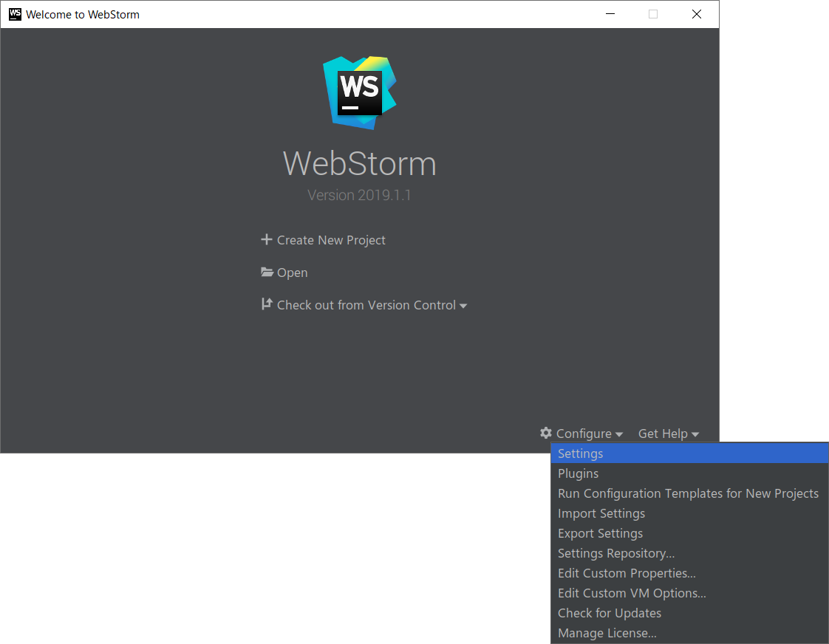Click the plus icon beside Create New Project
Viewport: 829px width, 644px height.
[267, 239]
